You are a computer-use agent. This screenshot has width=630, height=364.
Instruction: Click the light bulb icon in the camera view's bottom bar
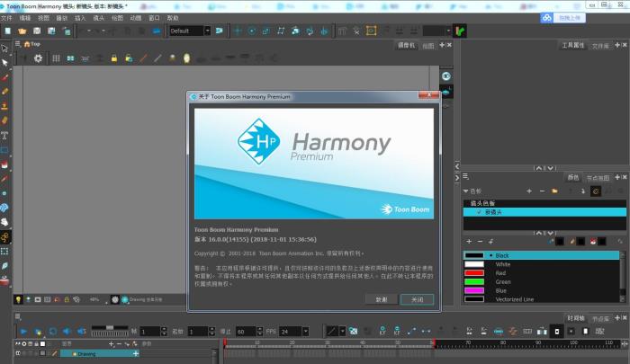18,299
